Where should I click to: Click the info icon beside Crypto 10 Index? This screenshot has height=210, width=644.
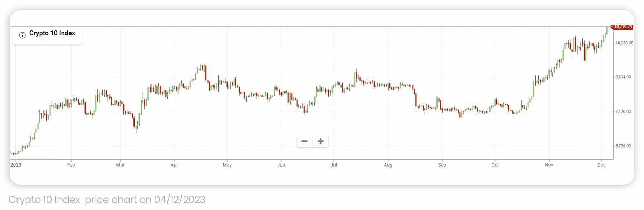coord(22,35)
